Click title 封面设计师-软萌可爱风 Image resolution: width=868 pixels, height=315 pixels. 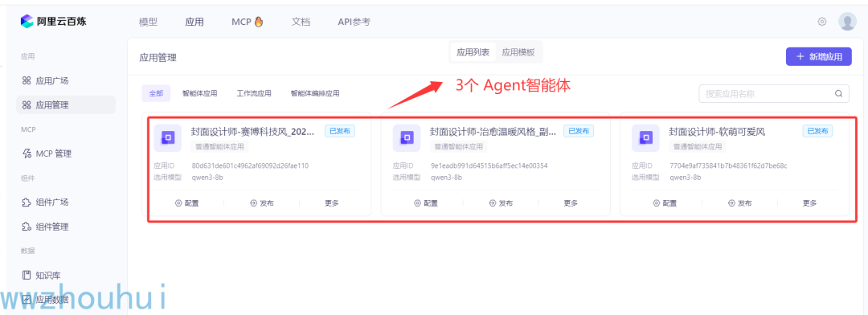(717, 132)
